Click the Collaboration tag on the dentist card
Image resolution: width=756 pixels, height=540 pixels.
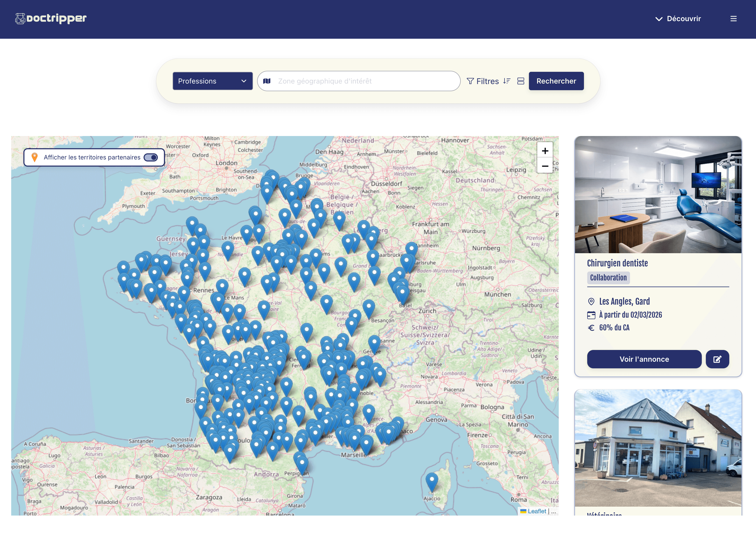[608, 278]
